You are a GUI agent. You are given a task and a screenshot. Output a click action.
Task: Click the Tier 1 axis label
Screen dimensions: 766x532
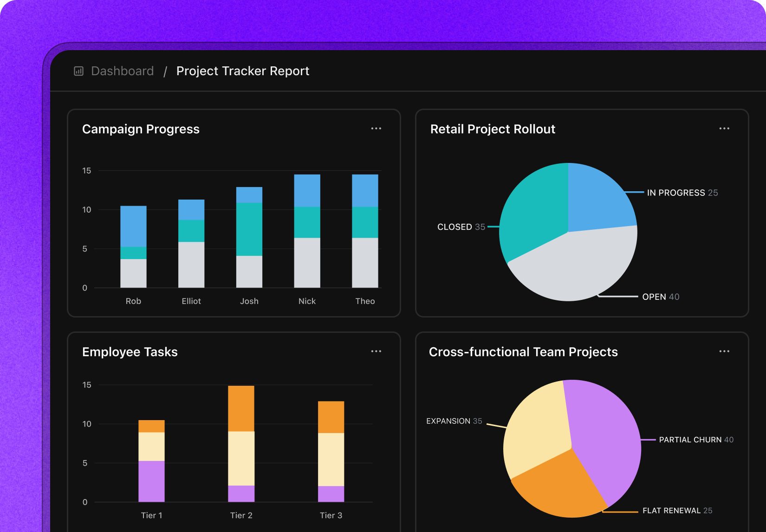(x=151, y=515)
